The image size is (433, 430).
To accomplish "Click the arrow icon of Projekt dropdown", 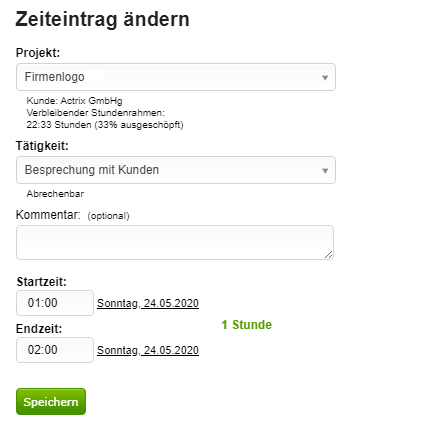I will click(x=325, y=78).
